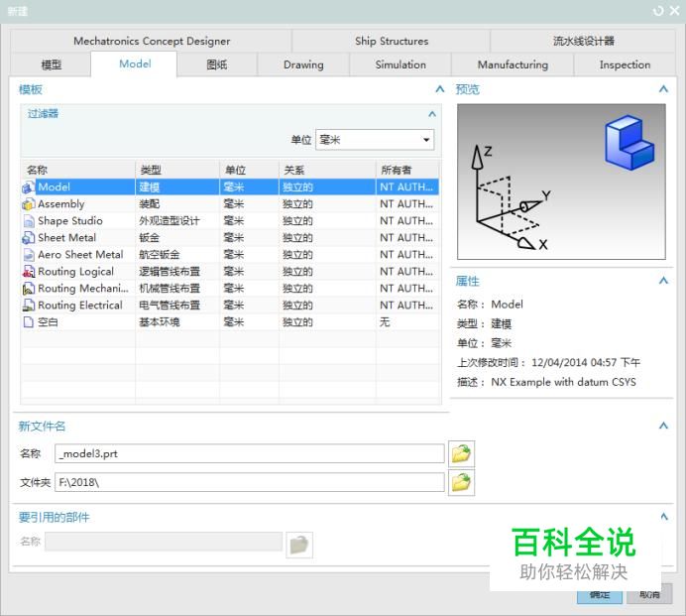Open the Drawing tab

[x=303, y=64]
